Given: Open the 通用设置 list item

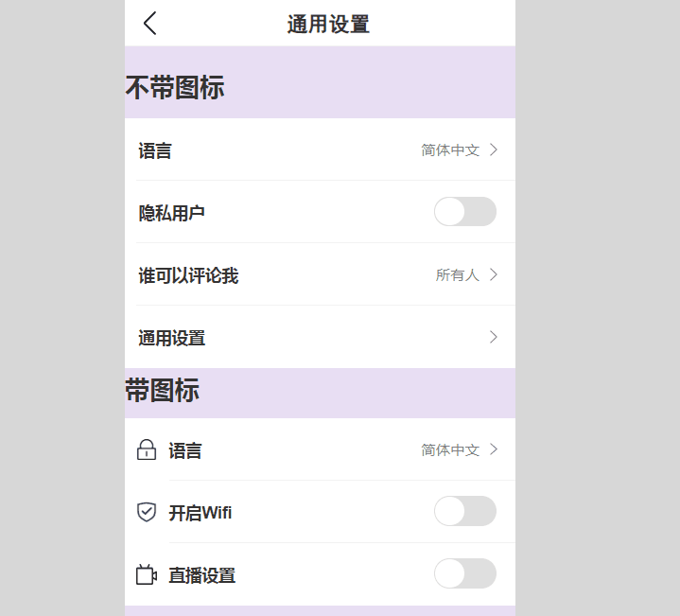Looking at the screenshot, I should [320, 337].
